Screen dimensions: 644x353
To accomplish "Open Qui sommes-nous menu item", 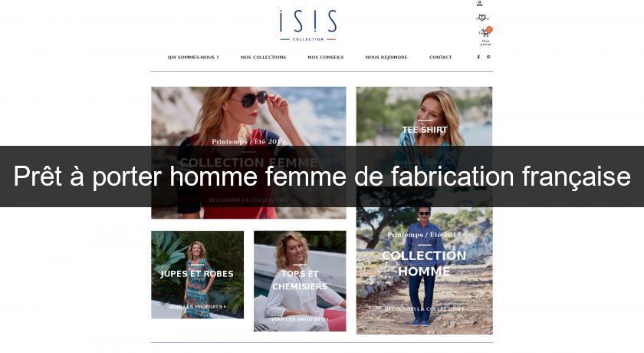I will coord(193,57).
